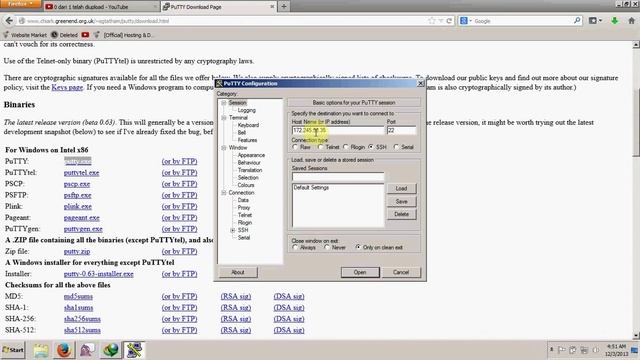Click the Load session button
640x360 pixels.
[x=401, y=189]
